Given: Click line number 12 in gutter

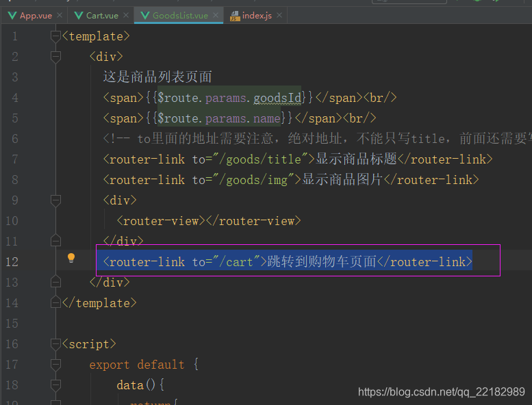Looking at the screenshot, I should tap(12, 261).
